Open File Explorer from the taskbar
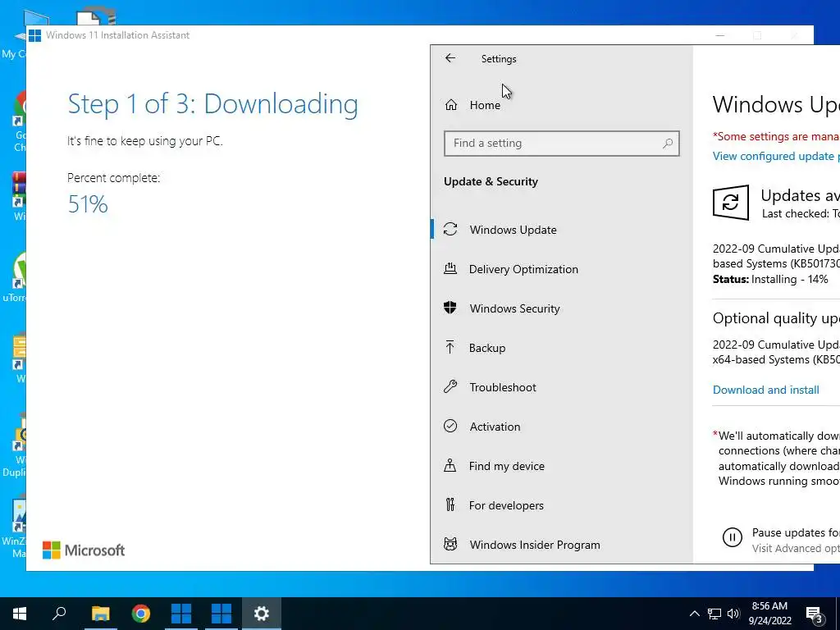The width and height of the screenshot is (840, 630). pyautogui.click(x=100, y=614)
